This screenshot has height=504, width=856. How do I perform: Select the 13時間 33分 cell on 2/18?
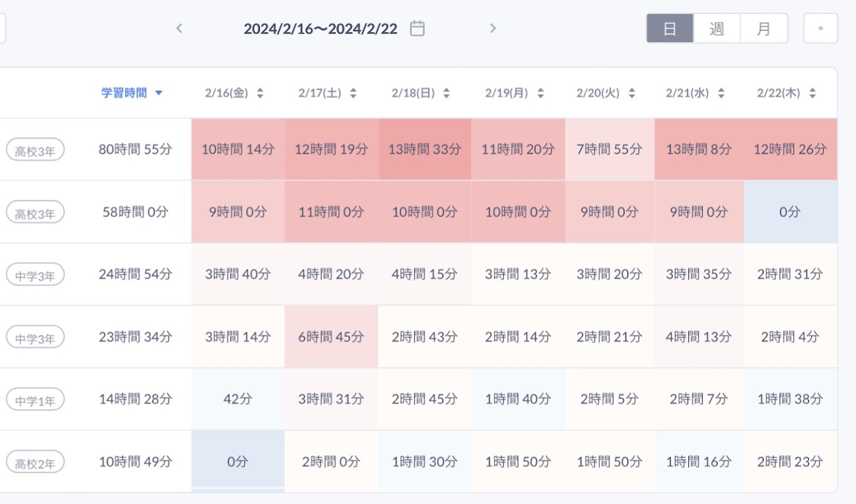(425, 150)
